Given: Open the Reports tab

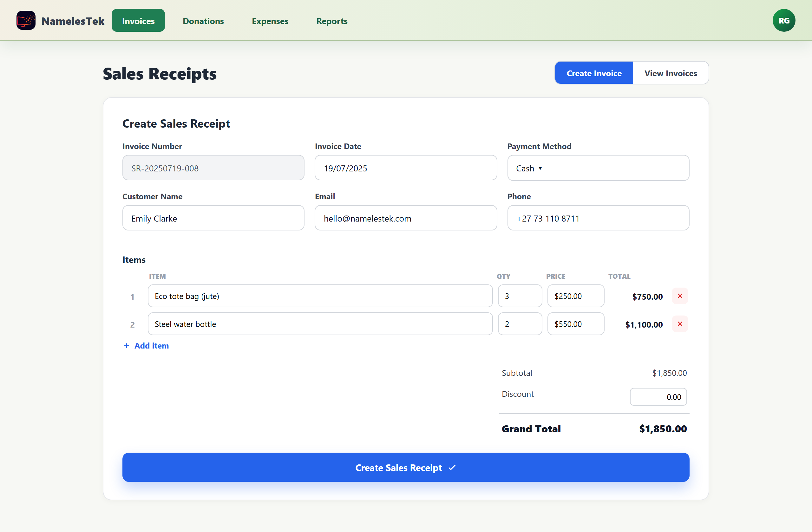Looking at the screenshot, I should (332, 21).
